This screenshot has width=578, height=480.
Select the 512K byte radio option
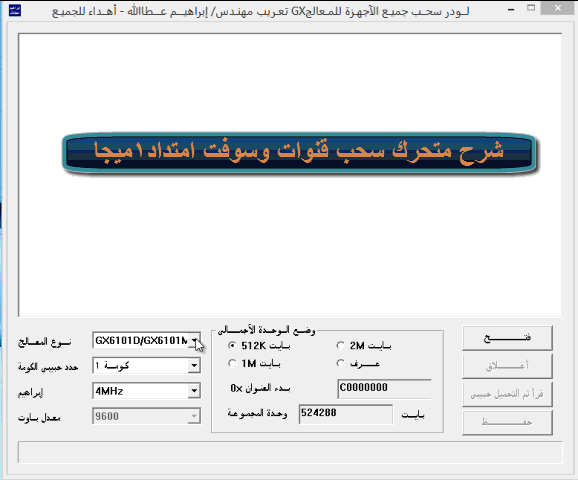click(x=232, y=345)
